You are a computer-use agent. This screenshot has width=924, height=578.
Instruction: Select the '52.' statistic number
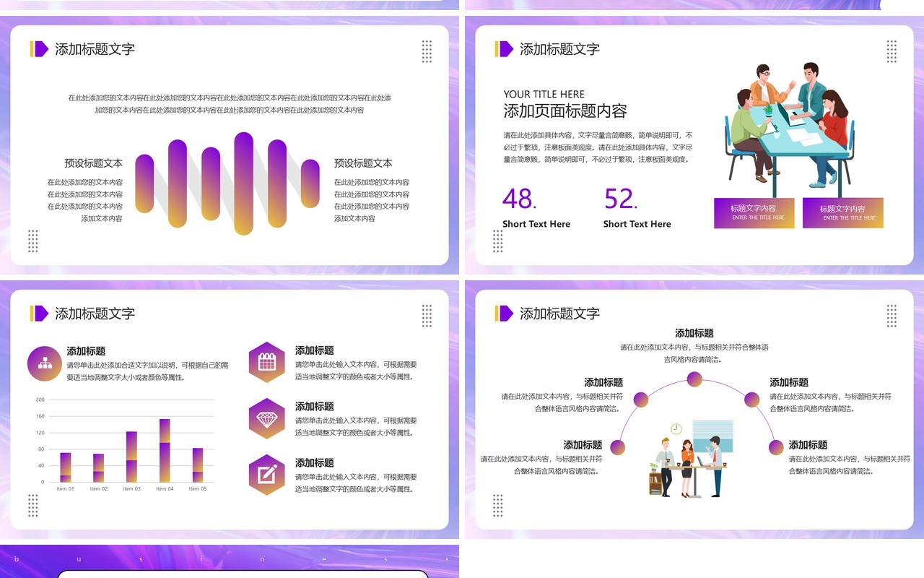621,198
